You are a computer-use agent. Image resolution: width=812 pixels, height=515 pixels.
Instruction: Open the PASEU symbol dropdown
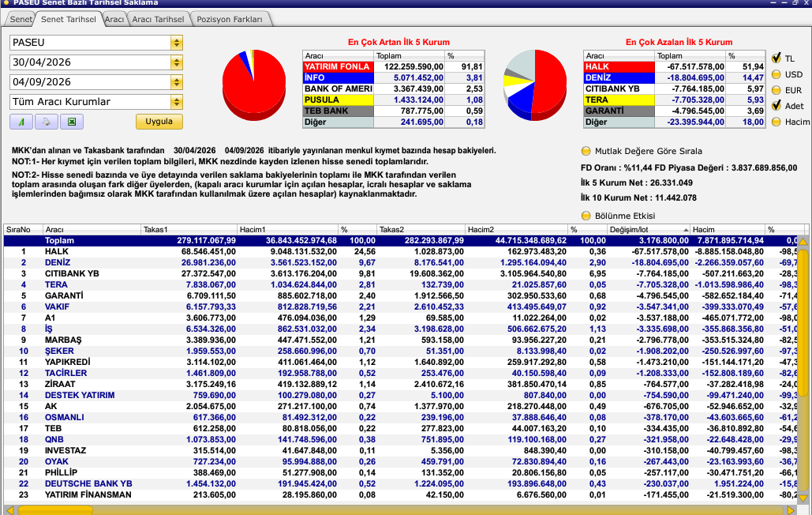177,43
